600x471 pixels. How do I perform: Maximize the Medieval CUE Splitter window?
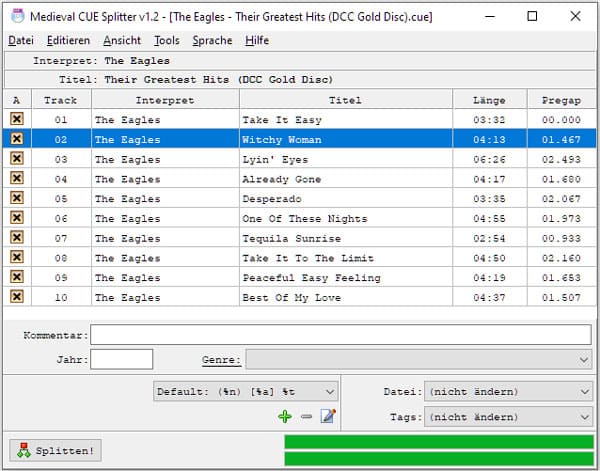click(532, 16)
